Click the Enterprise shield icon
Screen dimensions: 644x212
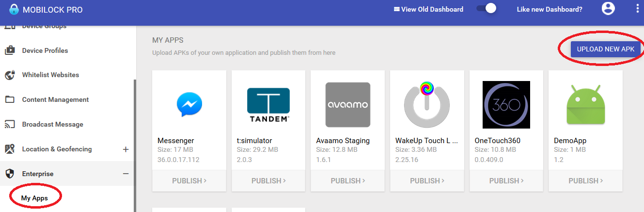(10, 174)
